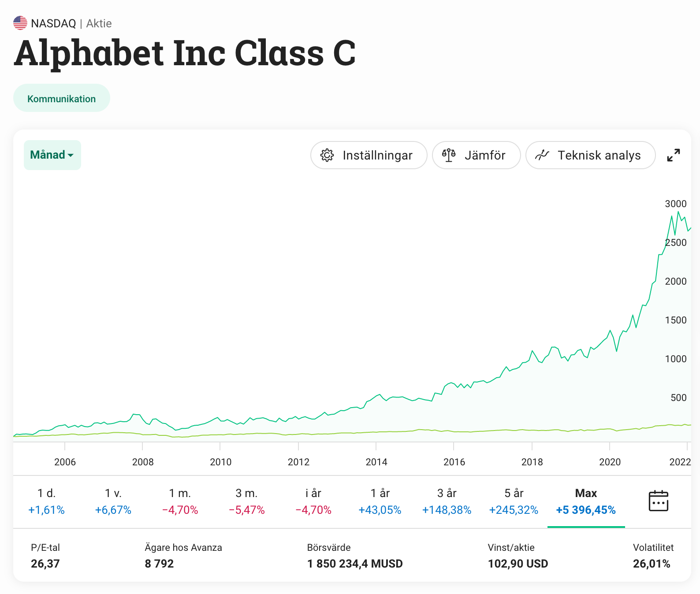Click the technical analysis chart icon
700x594 pixels.
click(542, 155)
